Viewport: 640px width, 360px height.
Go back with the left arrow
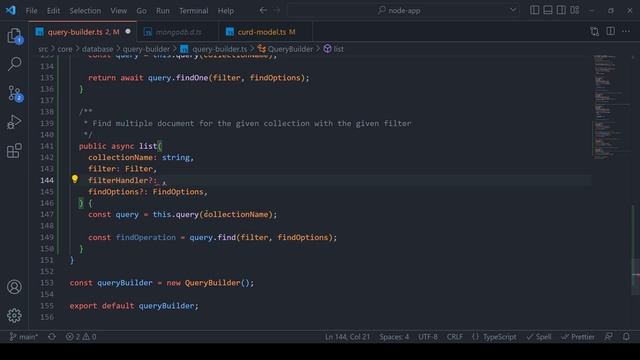(263, 10)
